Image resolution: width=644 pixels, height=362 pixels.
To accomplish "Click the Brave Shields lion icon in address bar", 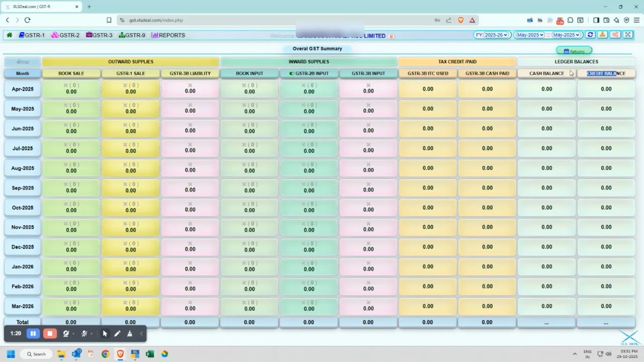I will click(x=460, y=20).
